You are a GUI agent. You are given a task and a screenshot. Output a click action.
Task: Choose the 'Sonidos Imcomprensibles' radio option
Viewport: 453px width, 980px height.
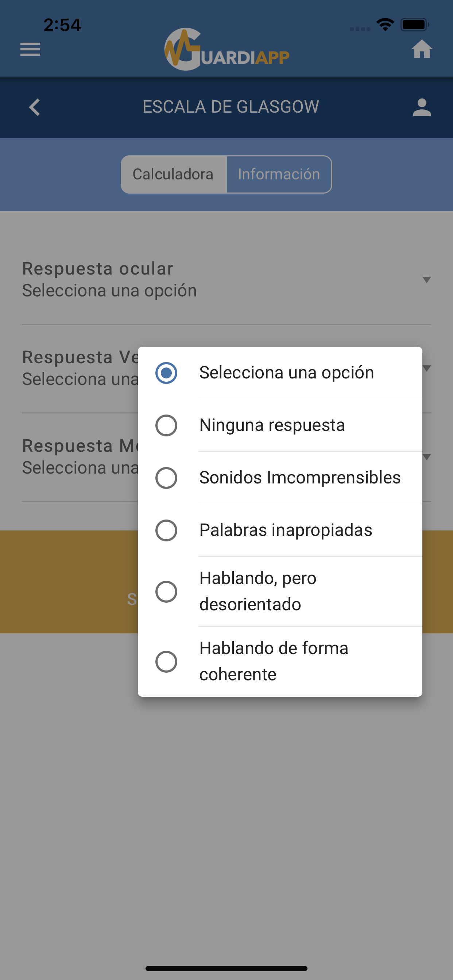pyautogui.click(x=166, y=478)
